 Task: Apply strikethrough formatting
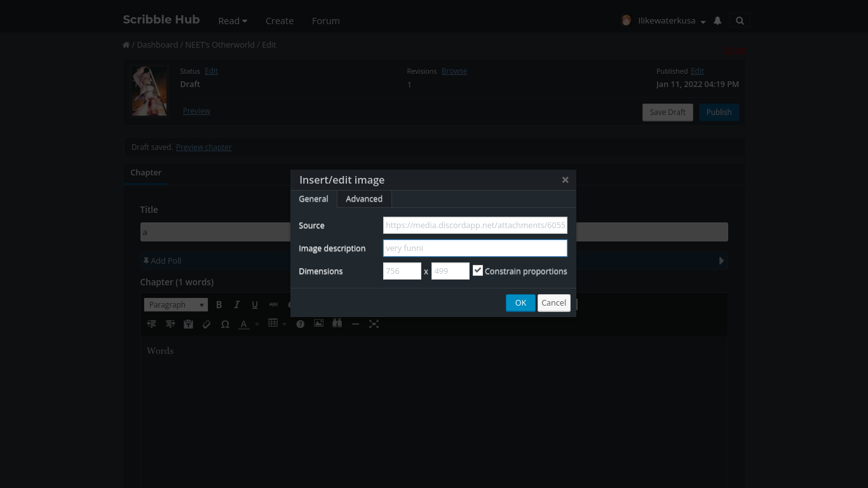[273, 304]
